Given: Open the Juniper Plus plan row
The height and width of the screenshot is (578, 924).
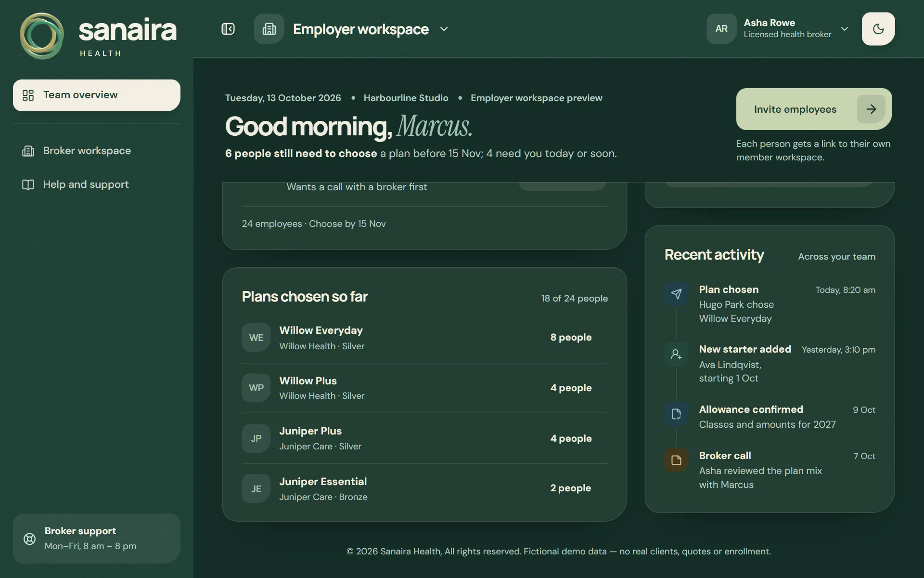Looking at the screenshot, I should (x=424, y=438).
